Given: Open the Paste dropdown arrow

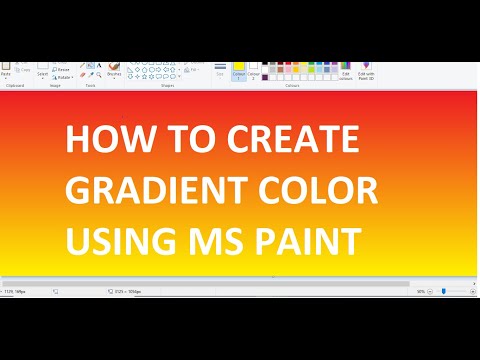Looking at the screenshot, I should [x=6, y=78].
